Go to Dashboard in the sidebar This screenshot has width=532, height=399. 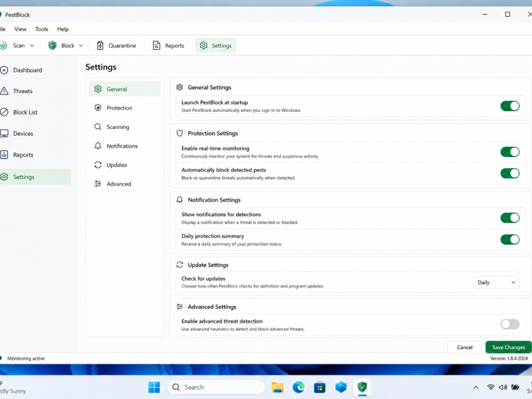[x=35, y=70]
